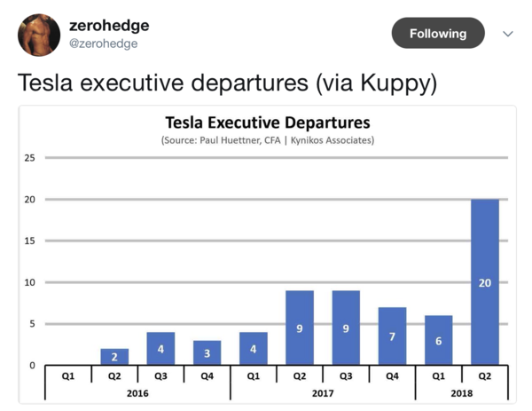Click the Tesla Executive Departures chart title
Viewport: 532px width, 411px height.
click(x=268, y=123)
